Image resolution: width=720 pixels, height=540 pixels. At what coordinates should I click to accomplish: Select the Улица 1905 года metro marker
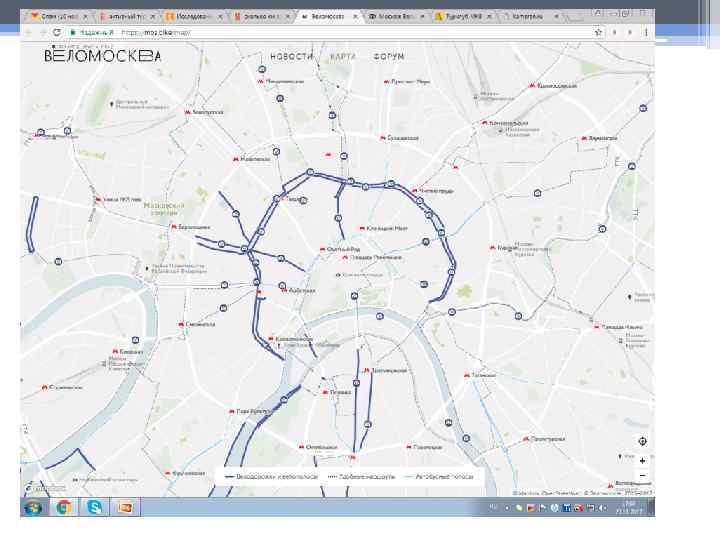(97, 199)
